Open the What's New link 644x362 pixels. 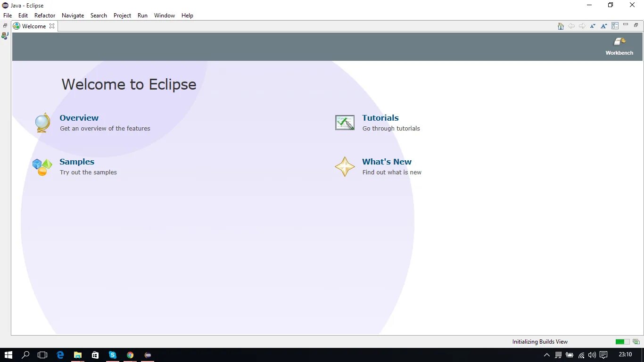[387, 162]
